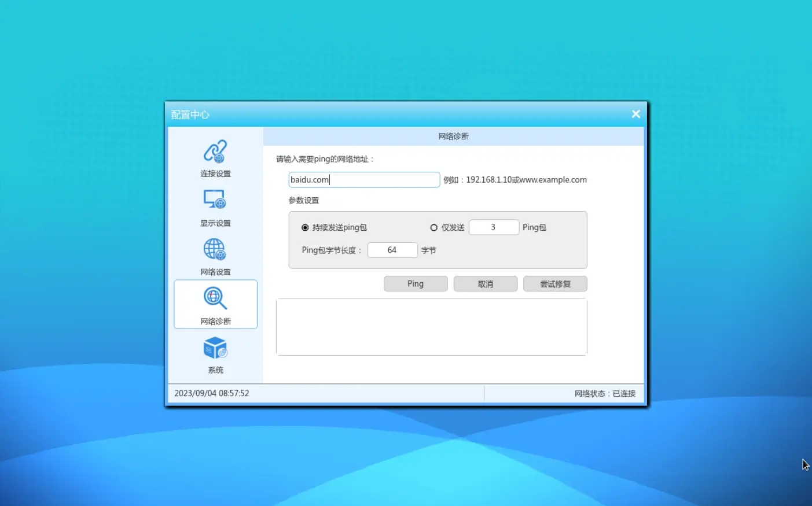
Task: Open the 连接设置 connection settings icon
Action: [215, 152]
